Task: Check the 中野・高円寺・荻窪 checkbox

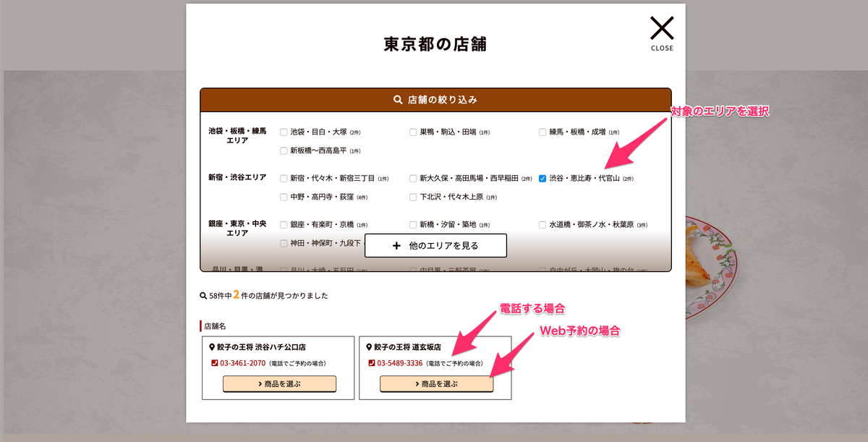Action: click(x=284, y=197)
